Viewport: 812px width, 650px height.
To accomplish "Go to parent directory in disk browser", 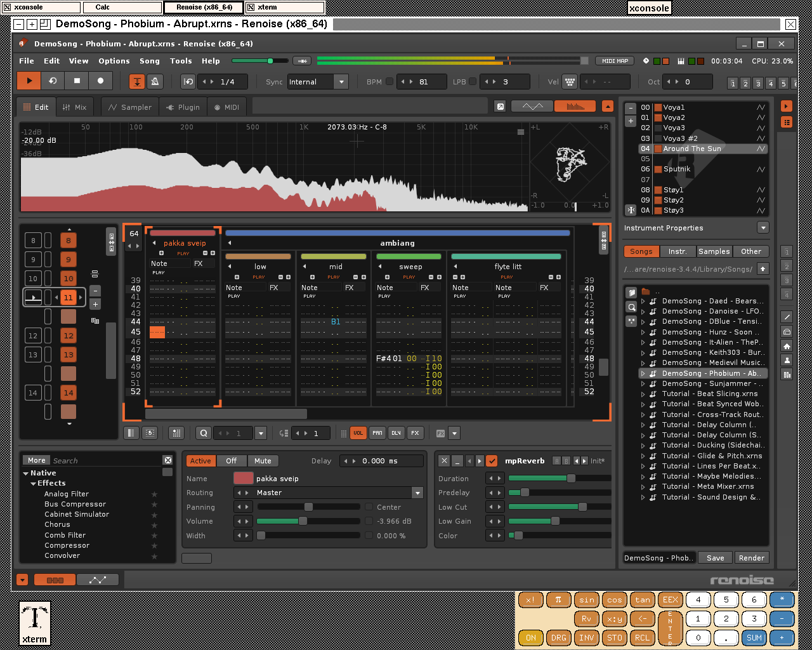I will 763,269.
